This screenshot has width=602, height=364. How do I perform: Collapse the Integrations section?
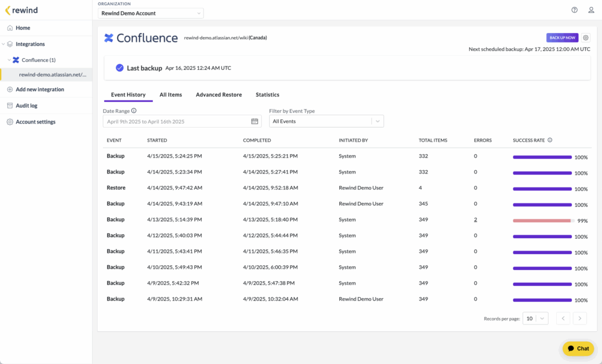click(4, 44)
